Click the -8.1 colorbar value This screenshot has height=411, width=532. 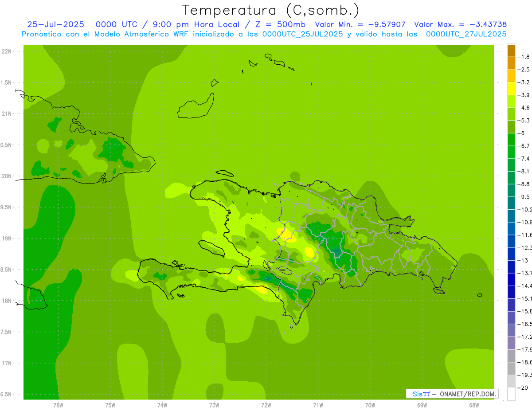(524, 171)
